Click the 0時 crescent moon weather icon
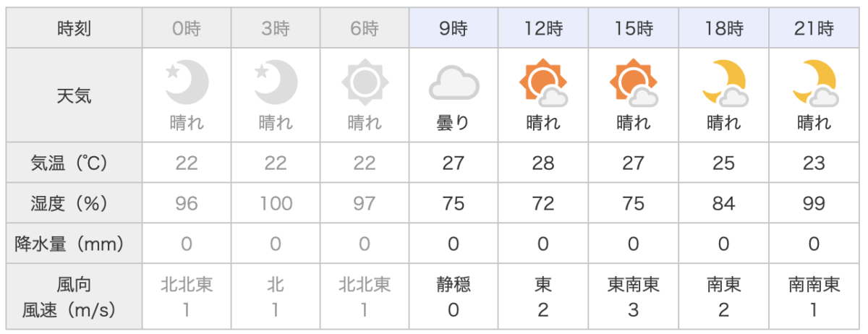Viewport: 868px width, 334px height. pos(186,82)
